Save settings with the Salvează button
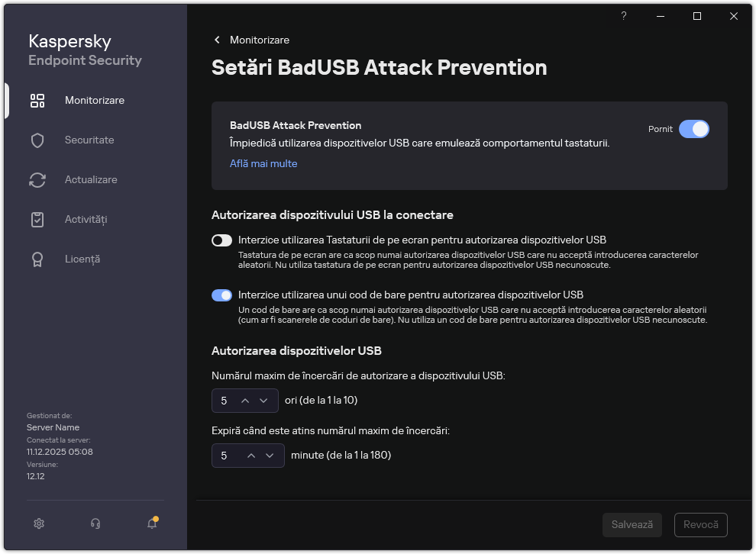The width and height of the screenshot is (756, 554). tap(632, 524)
